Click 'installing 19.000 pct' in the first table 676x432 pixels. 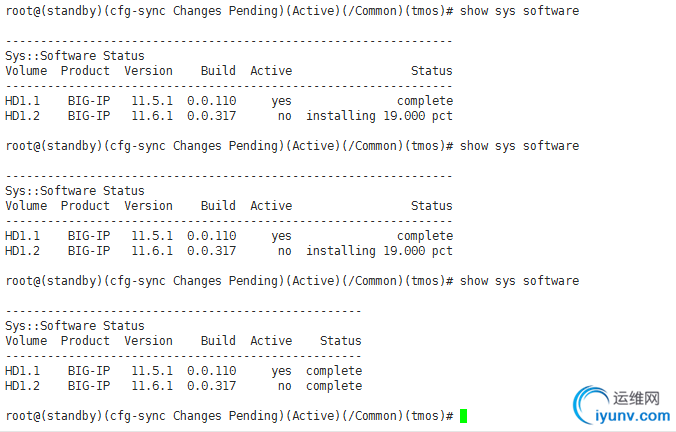(379, 116)
